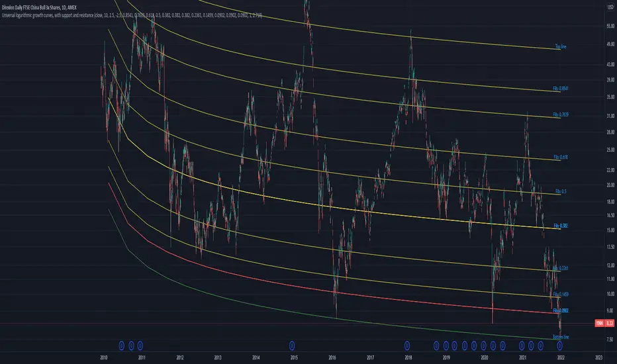Viewport: 617px width, 364px height.
Task: Click the 25.00 price axis label
Action: point(610,150)
